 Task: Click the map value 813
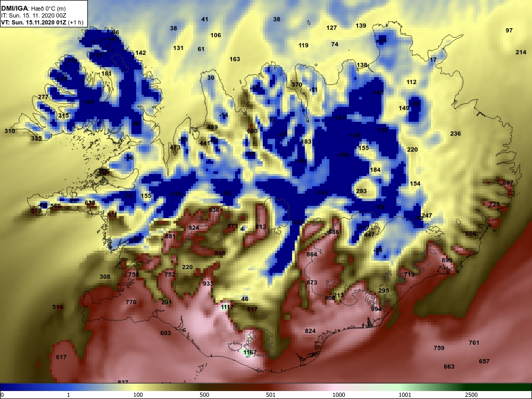pyautogui.click(x=261, y=227)
